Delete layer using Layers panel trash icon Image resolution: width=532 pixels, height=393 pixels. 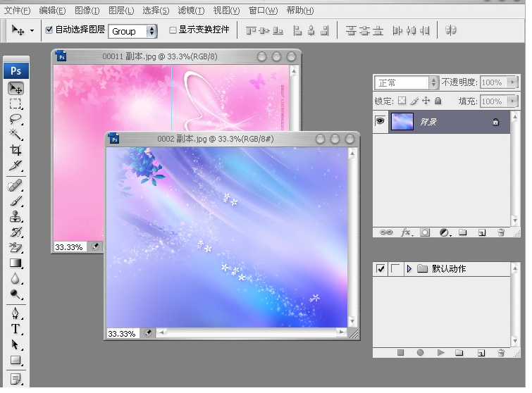click(x=501, y=232)
